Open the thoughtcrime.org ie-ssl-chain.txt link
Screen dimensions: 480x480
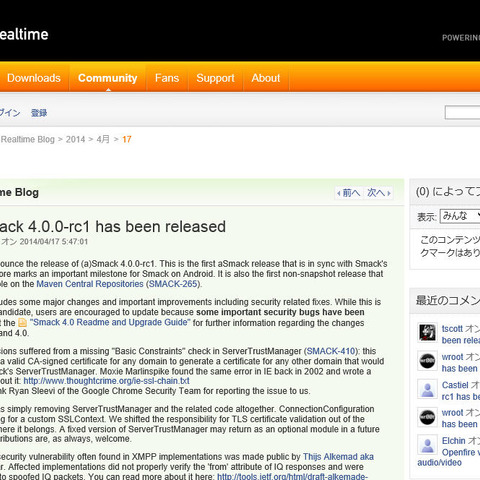pos(106,381)
